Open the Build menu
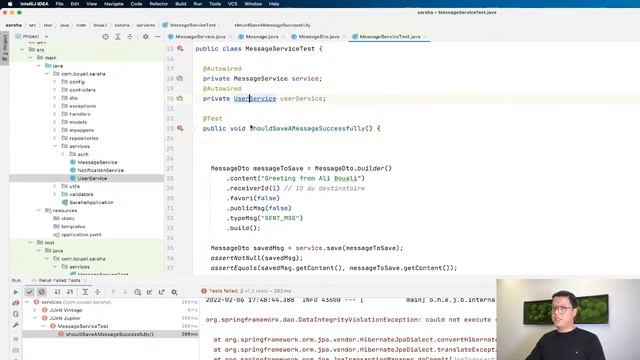Viewport: 640px width, 360px height. 180,4
